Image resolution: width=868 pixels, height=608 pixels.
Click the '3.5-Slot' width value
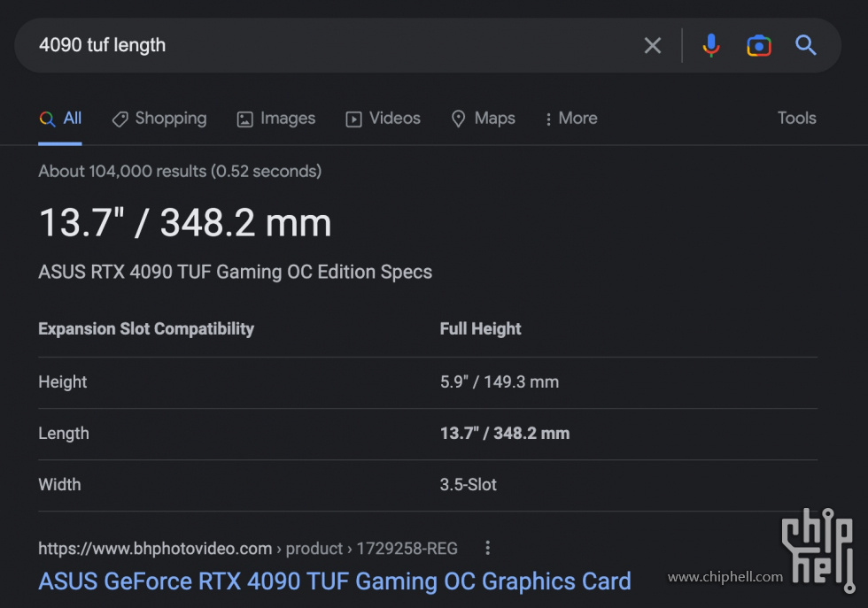(469, 485)
